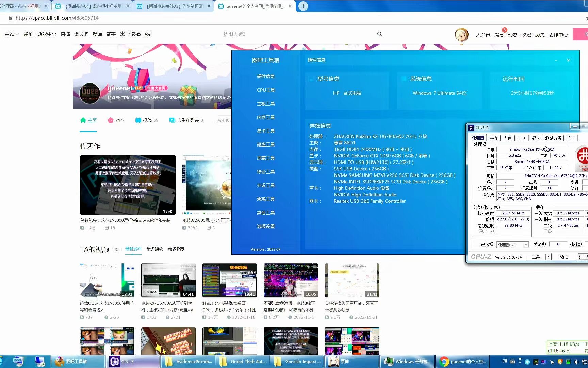
Task: Open CPU工具 in 图吧工具箱 sidebar
Action: pyautogui.click(x=266, y=90)
